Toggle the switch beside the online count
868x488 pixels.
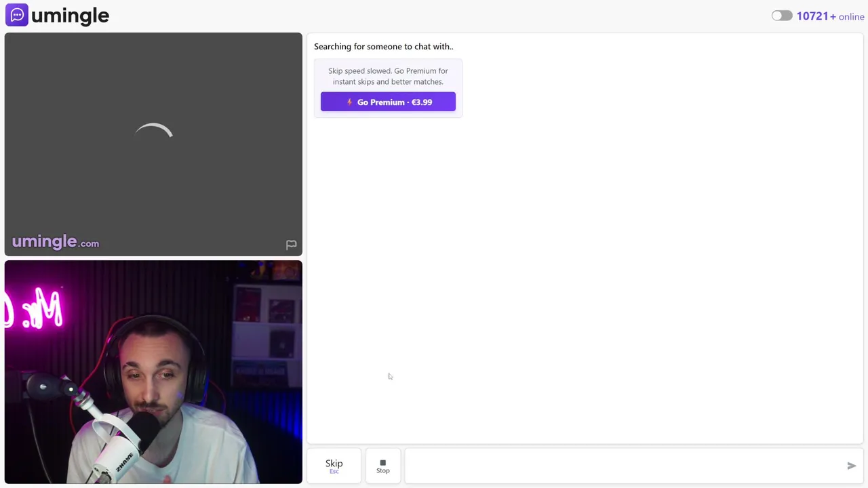pyautogui.click(x=782, y=16)
